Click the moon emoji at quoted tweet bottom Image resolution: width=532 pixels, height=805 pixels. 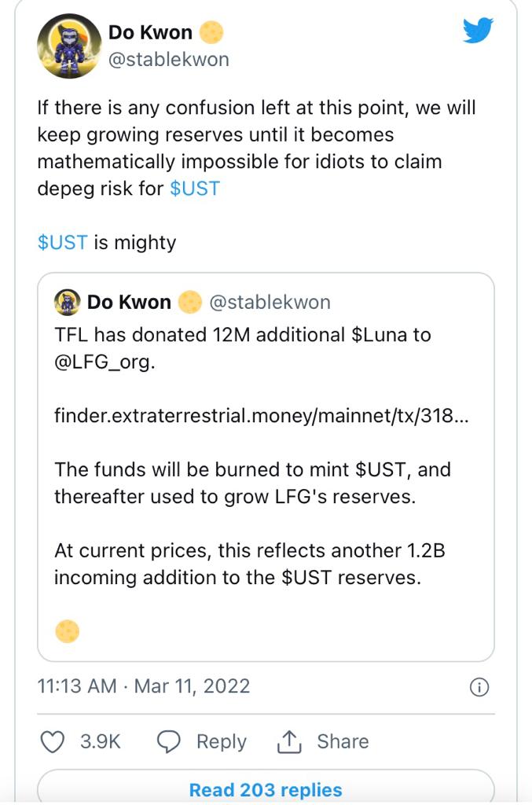click(68, 631)
